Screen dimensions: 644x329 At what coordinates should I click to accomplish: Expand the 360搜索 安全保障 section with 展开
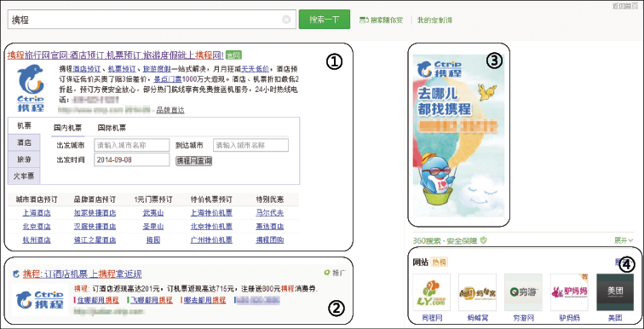(x=624, y=240)
